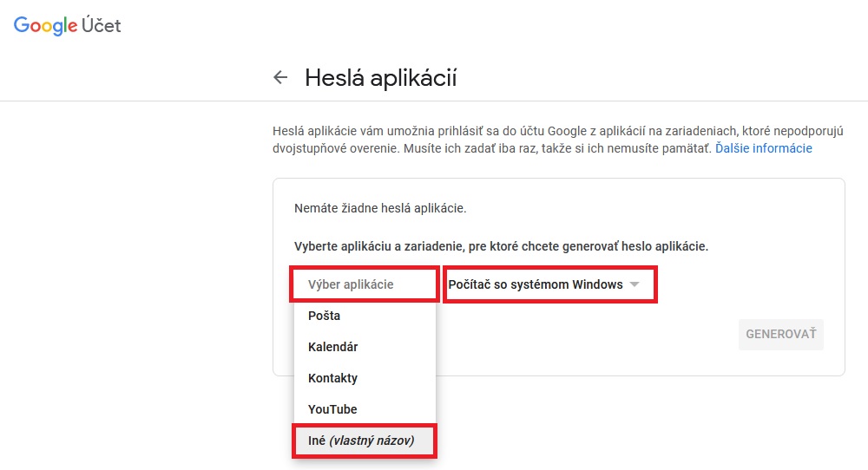
Task: Open the Ďalšie informácie link
Action: (763, 148)
